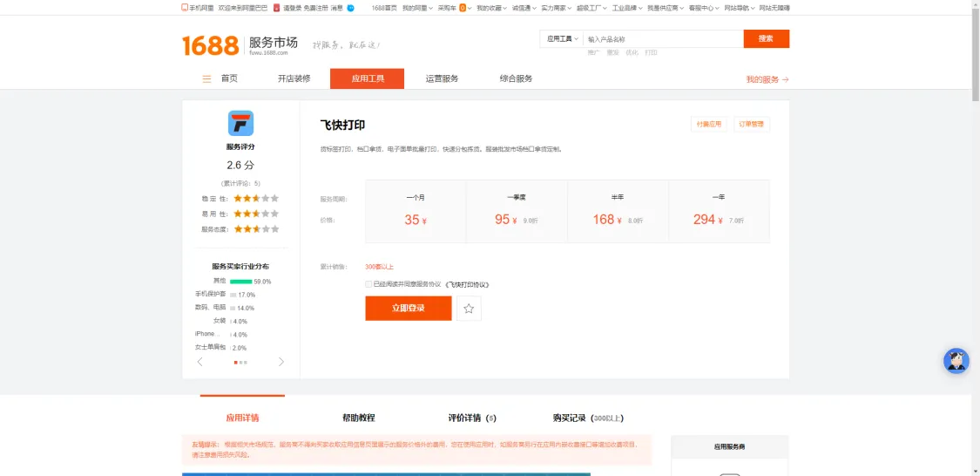Viewport: 980px width, 476px height.
Task: Open the 运营服务 navigation item
Action: pos(442,78)
